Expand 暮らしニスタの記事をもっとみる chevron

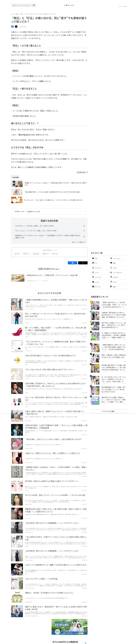85,211
